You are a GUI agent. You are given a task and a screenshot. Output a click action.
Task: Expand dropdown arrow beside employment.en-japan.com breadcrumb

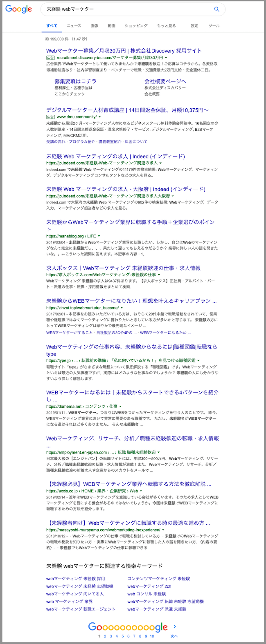(159, 452)
